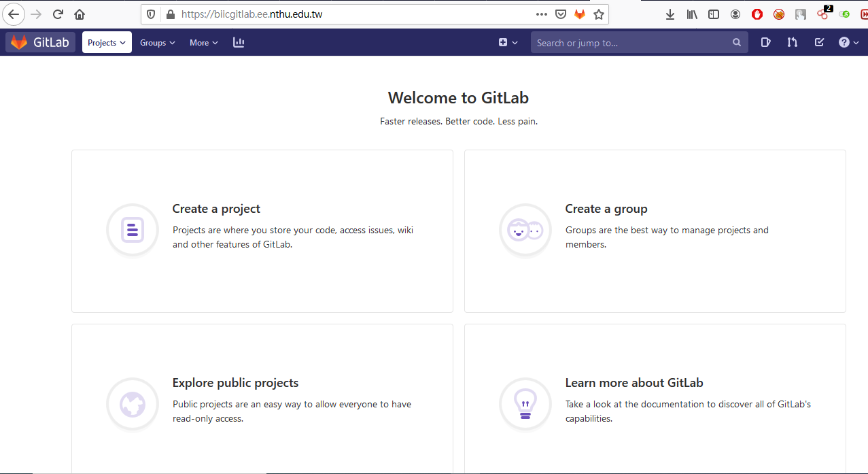Expand the More menu in navbar

point(204,42)
